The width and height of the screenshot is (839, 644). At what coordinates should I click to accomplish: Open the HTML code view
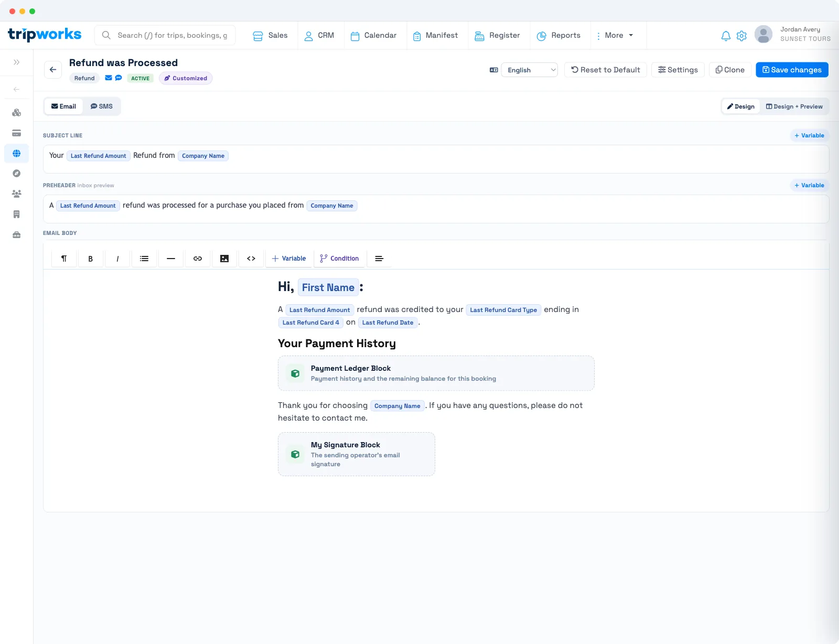251,259
